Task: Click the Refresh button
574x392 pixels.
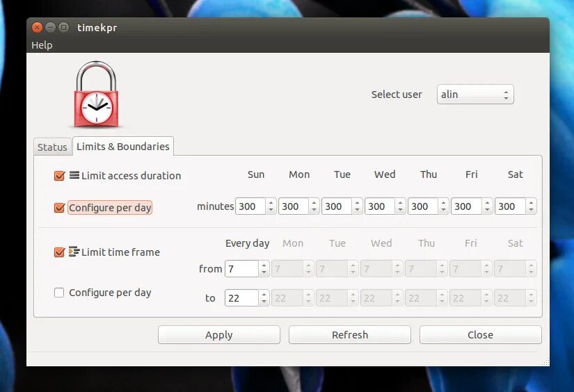Action: coord(349,334)
